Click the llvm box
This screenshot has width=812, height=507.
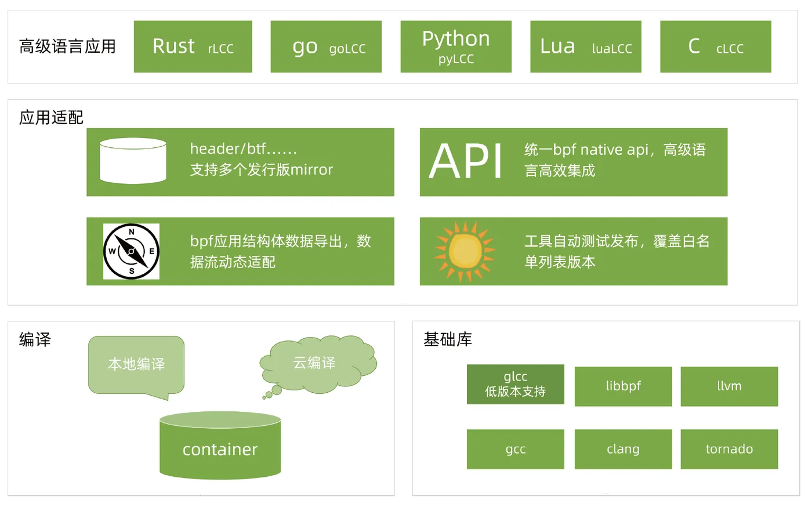(x=729, y=386)
